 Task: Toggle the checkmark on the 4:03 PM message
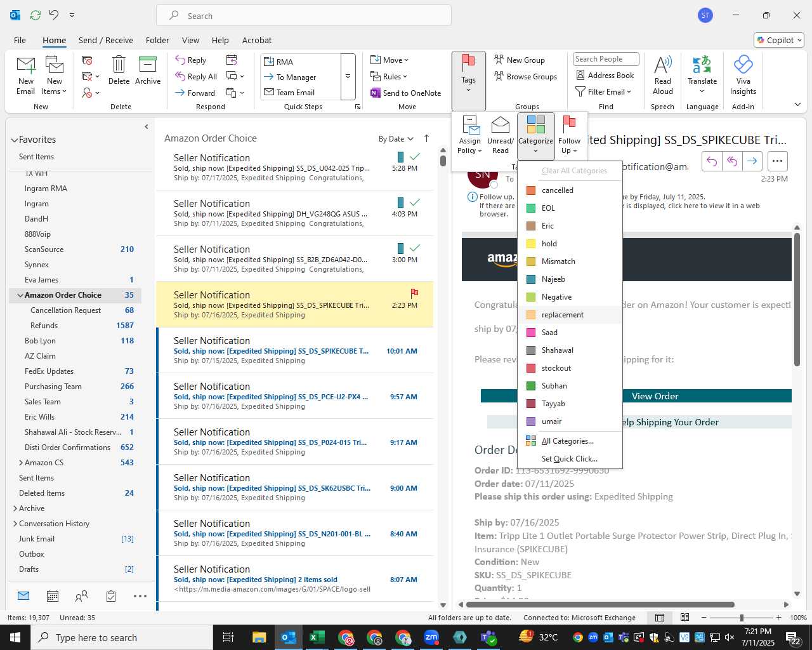coord(415,202)
